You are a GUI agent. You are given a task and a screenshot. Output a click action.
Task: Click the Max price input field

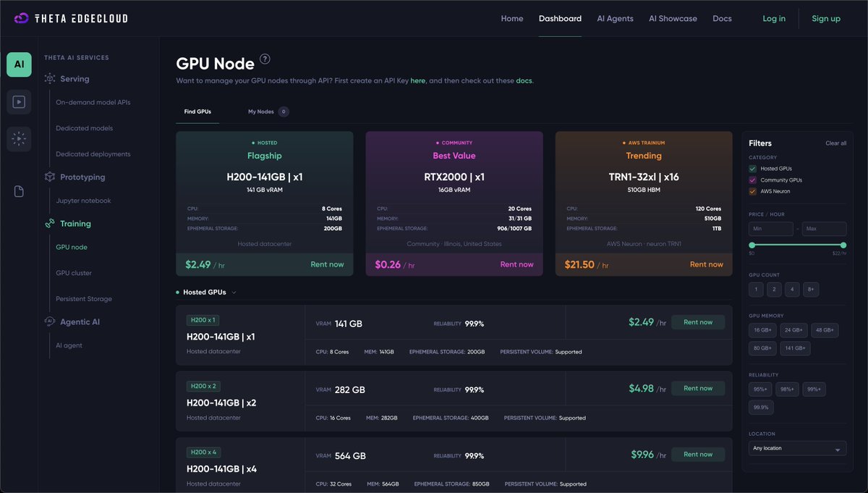[x=824, y=229]
